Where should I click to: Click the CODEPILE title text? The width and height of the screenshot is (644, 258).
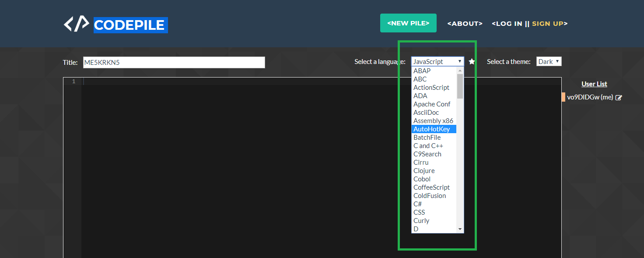click(x=130, y=25)
